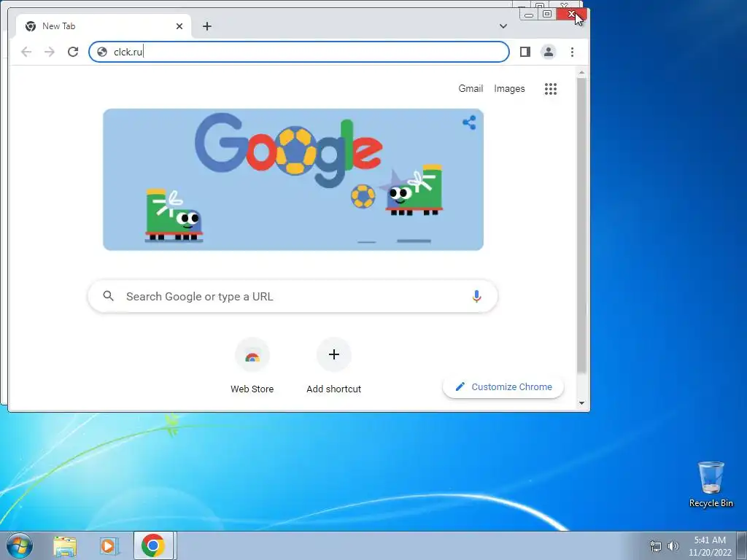Open the Google apps grid
Viewport: 747px width, 560px height.
551,88
